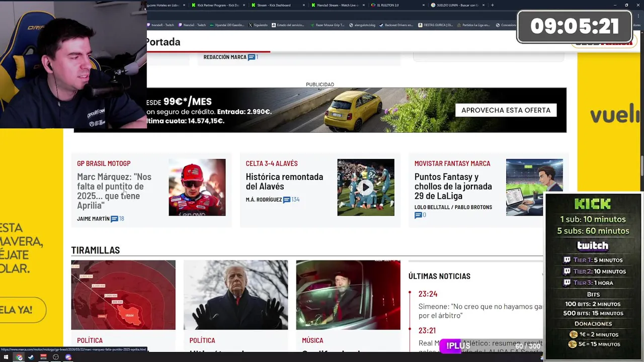Open GP BRASIL MOTOGP section label

click(104, 163)
